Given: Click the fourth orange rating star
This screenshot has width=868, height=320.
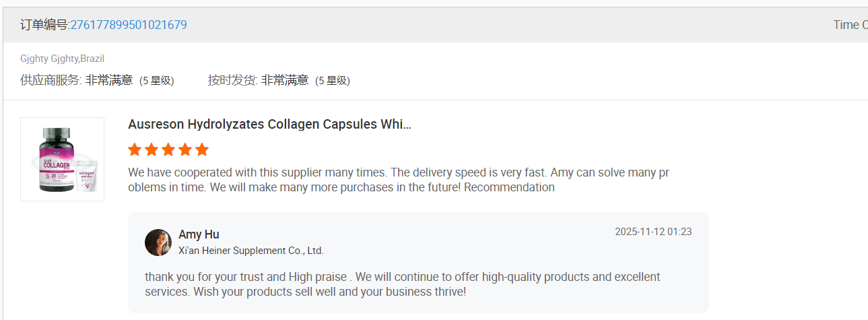Looking at the screenshot, I should point(185,150).
